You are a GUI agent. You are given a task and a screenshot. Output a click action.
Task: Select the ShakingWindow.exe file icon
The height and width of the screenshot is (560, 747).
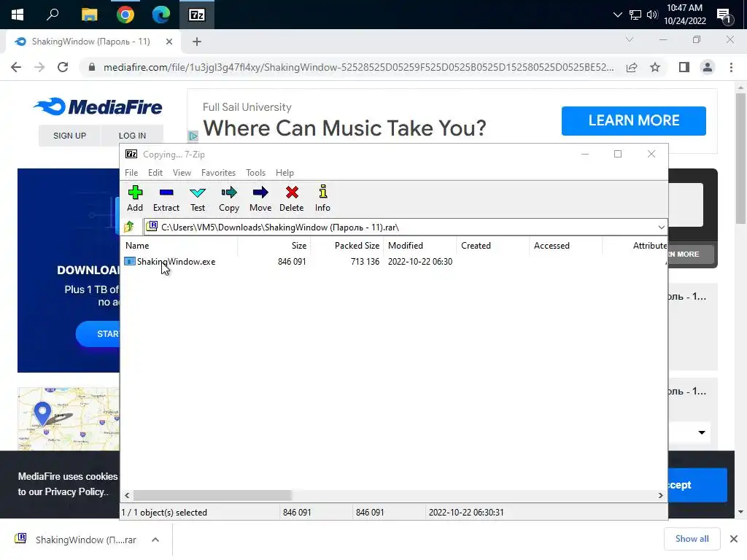(130, 262)
